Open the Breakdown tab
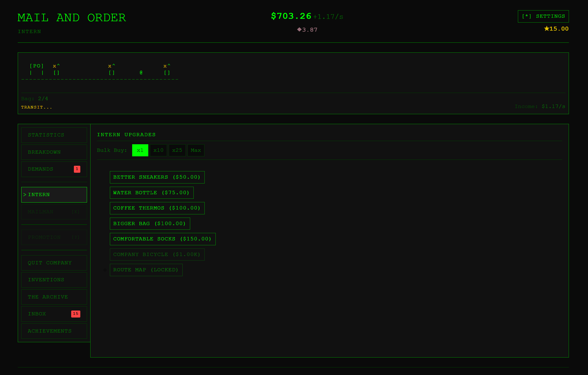The width and height of the screenshot is (588, 375). [54, 152]
